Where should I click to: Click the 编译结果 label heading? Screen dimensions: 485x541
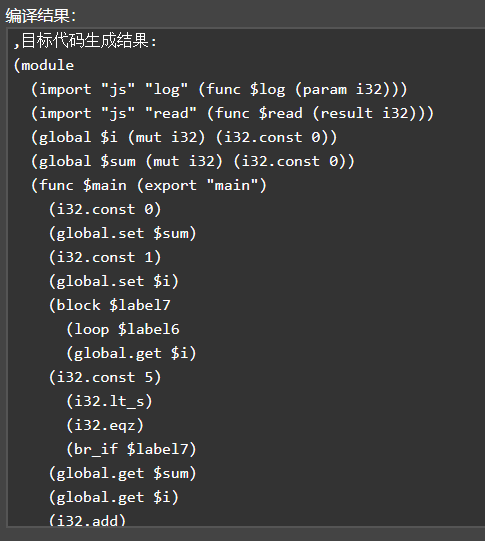[40, 16]
